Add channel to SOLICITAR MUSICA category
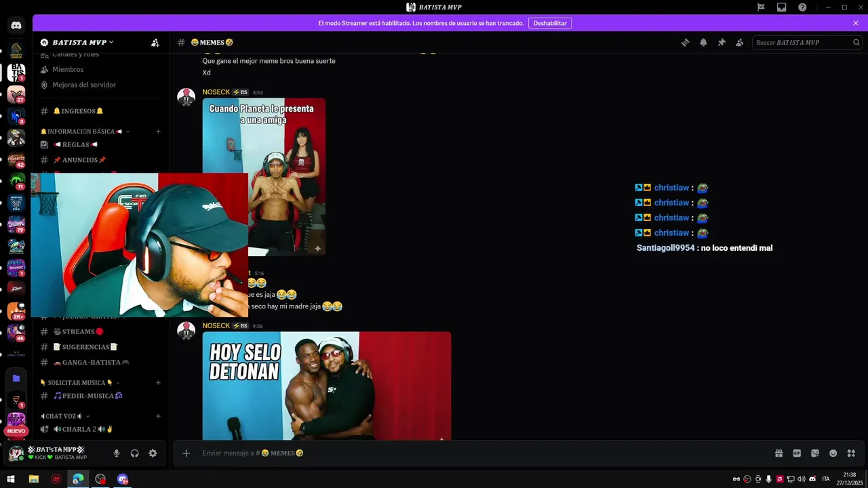 click(158, 382)
